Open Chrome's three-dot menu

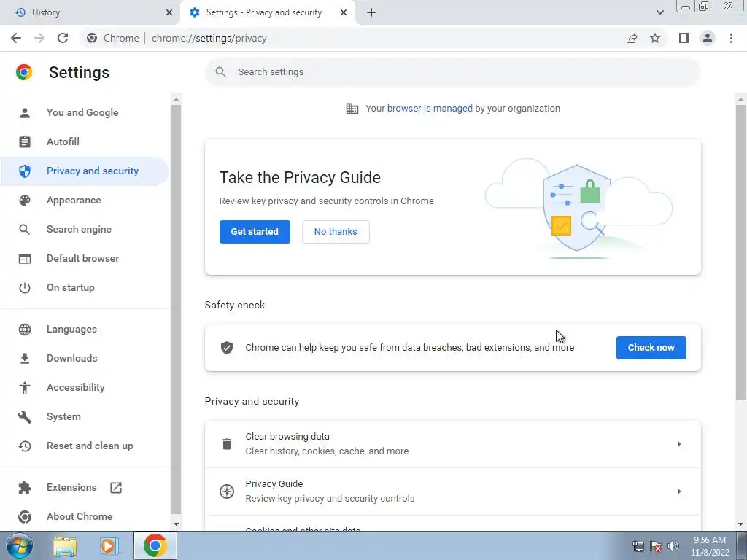[x=731, y=38]
